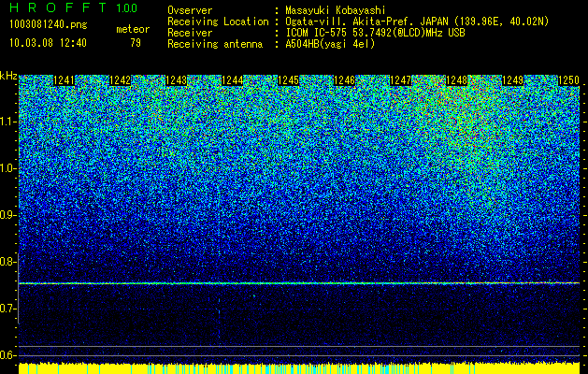
Task: Click the Receiving Location field label
Action: coord(218,22)
